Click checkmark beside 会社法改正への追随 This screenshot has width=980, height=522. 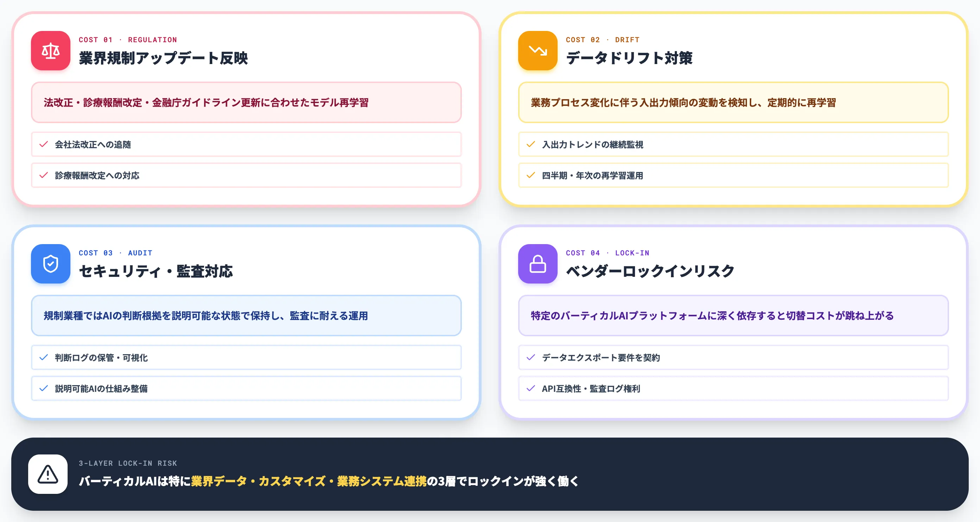[44, 144]
